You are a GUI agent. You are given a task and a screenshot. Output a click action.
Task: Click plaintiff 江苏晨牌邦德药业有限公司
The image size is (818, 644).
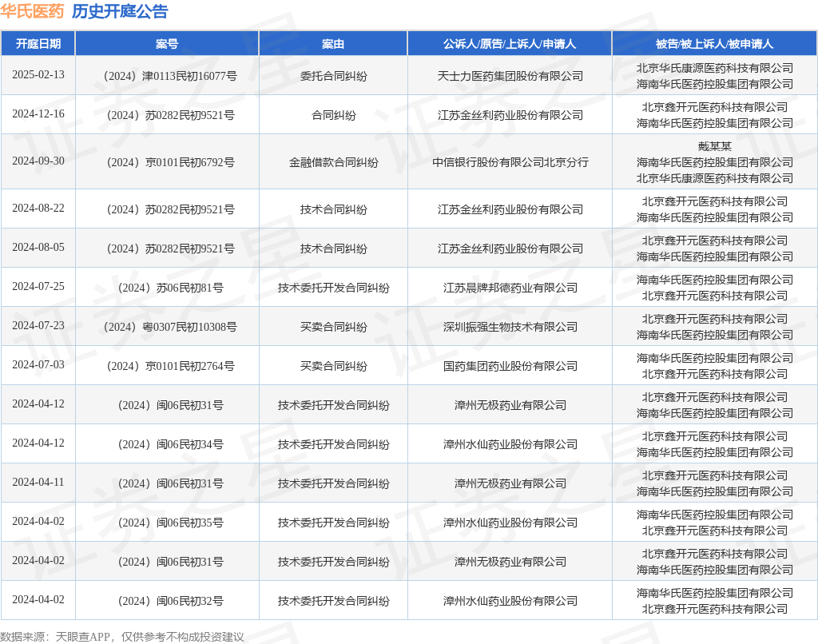(x=510, y=288)
